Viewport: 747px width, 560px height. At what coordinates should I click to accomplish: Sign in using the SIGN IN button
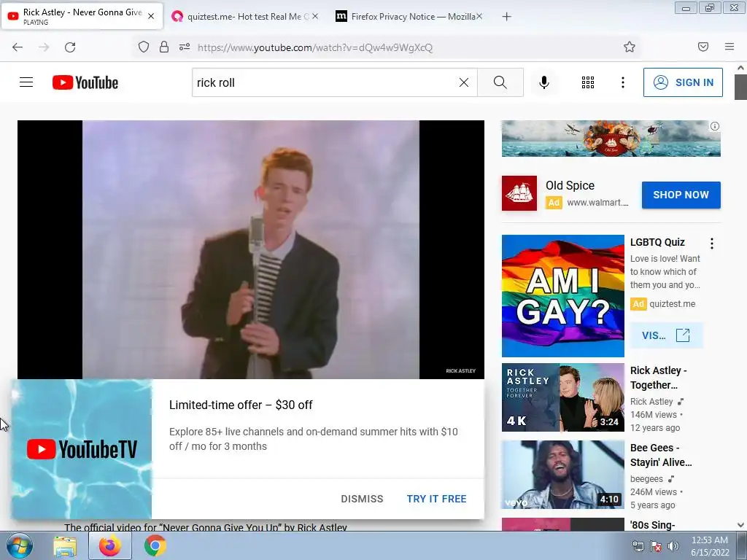(683, 82)
